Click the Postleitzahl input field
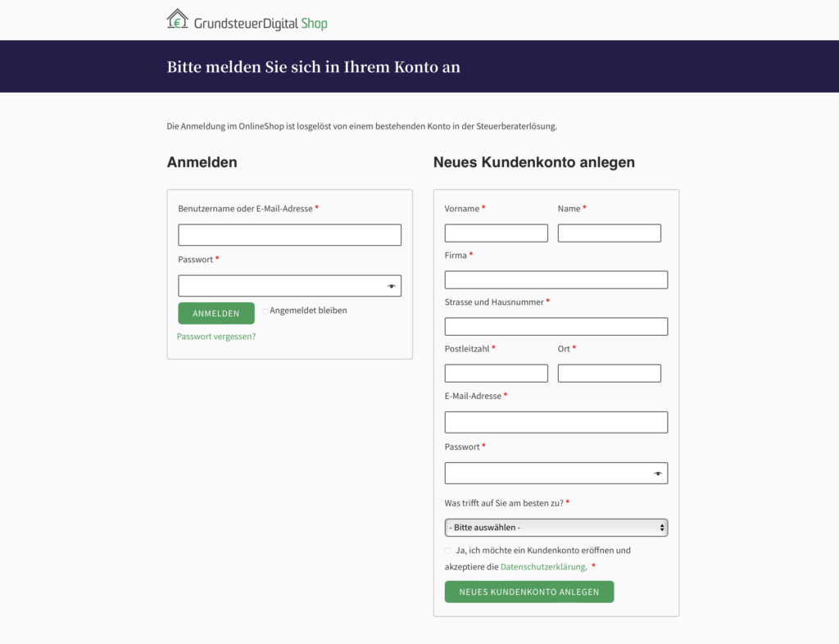 [496, 374]
